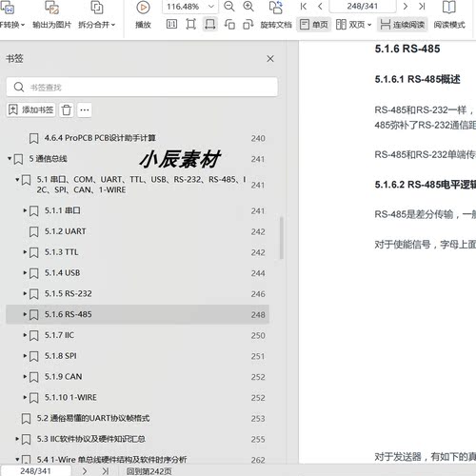Collapse the 5 通信总线 bookmark

(10, 158)
